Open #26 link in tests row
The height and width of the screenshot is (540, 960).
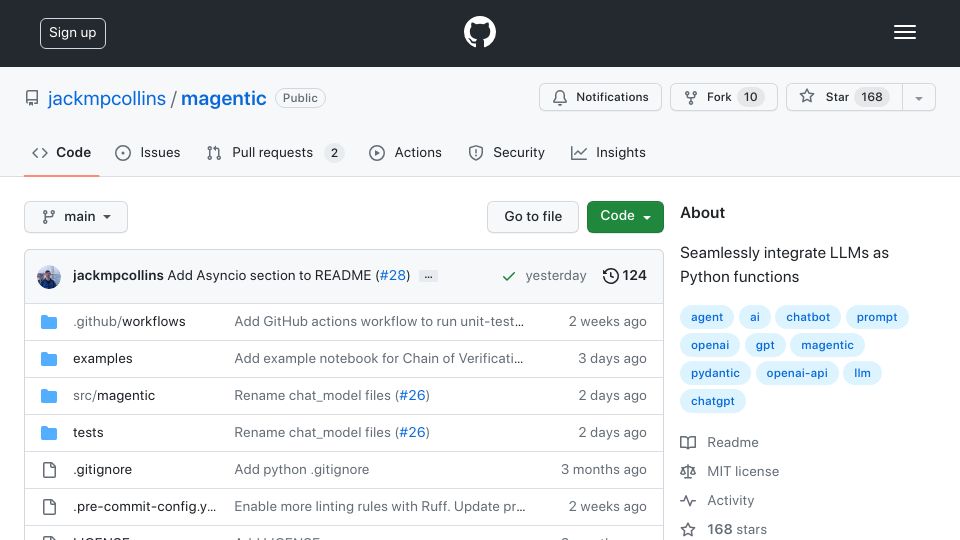point(412,432)
